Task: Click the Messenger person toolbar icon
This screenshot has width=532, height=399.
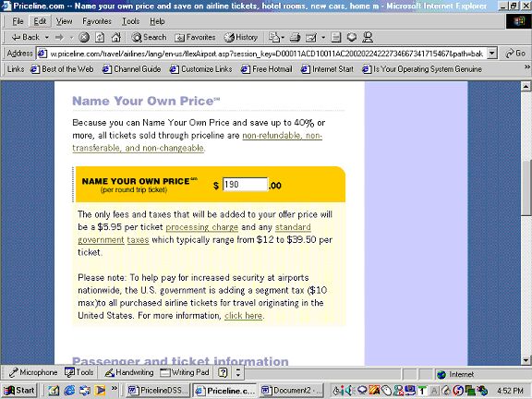Action: [368, 37]
